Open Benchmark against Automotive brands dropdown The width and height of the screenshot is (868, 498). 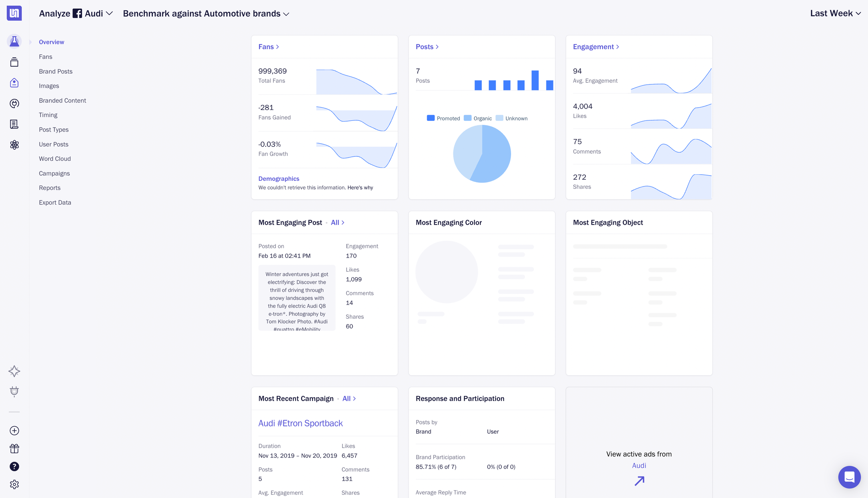(x=206, y=14)
